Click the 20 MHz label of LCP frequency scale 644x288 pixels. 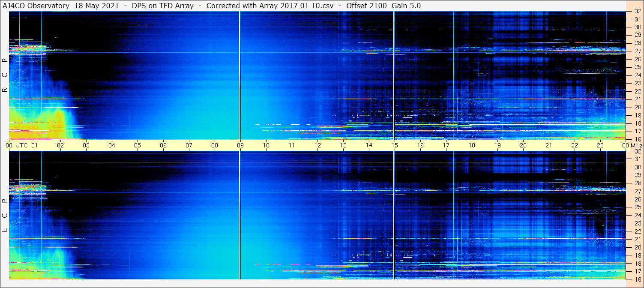(637, 247)
